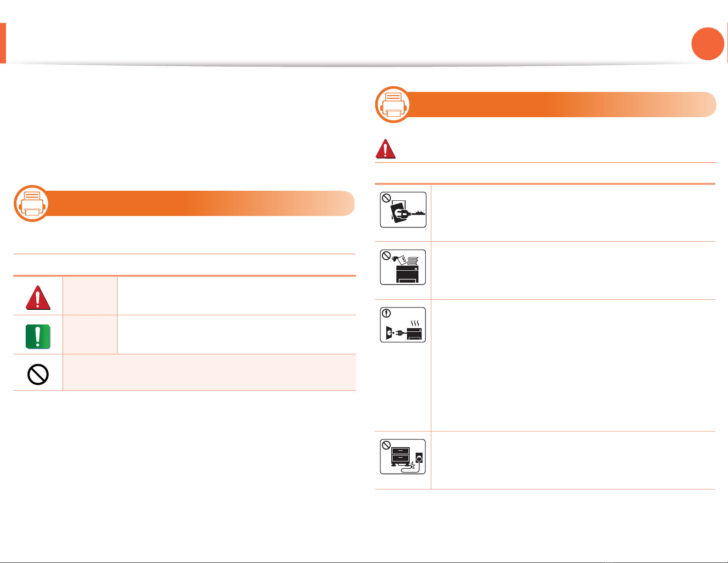
Task: Click the pink row next to prohibition icon
Action: tap(209, 373)
